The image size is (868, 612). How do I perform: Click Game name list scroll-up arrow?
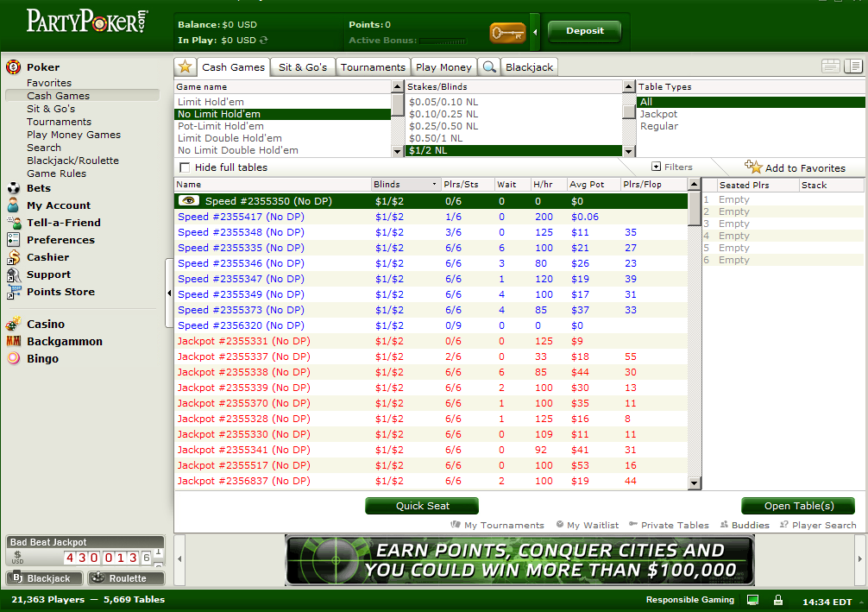pyautogui.click(x=397, y=86)
